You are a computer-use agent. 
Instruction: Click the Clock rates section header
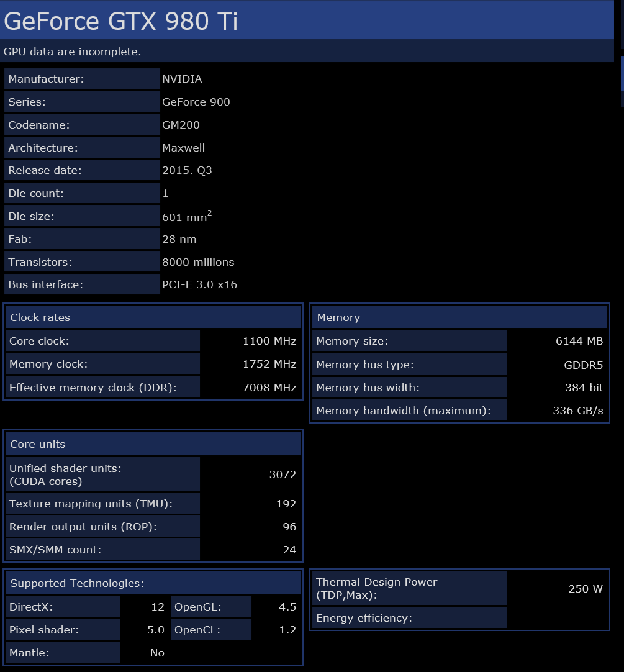pos(153,317)
